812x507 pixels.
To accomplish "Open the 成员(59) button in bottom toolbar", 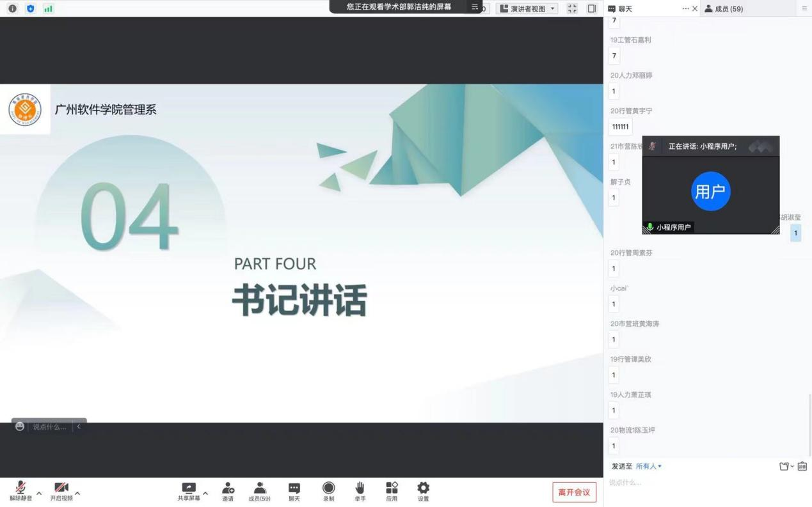I will 259,490.
